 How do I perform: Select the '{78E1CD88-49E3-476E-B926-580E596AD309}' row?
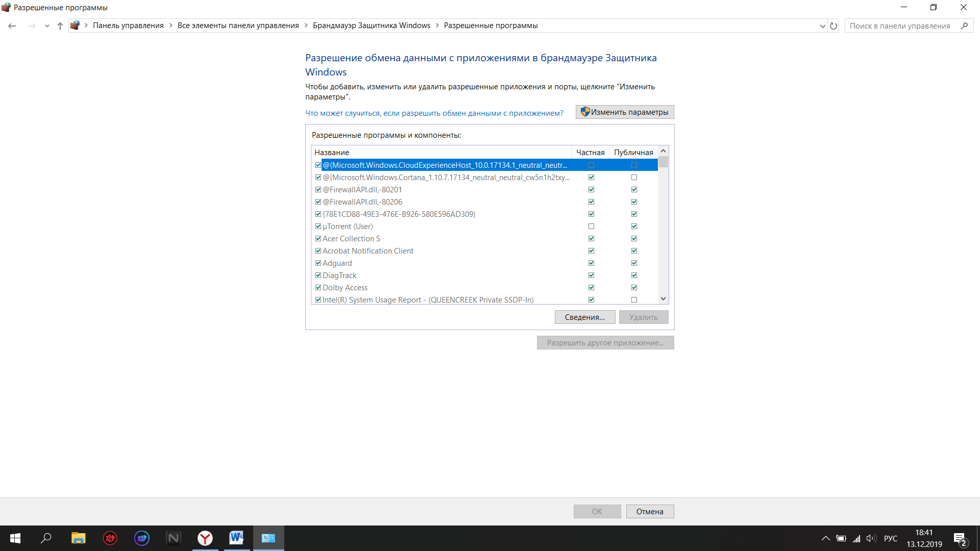point(485,214)
